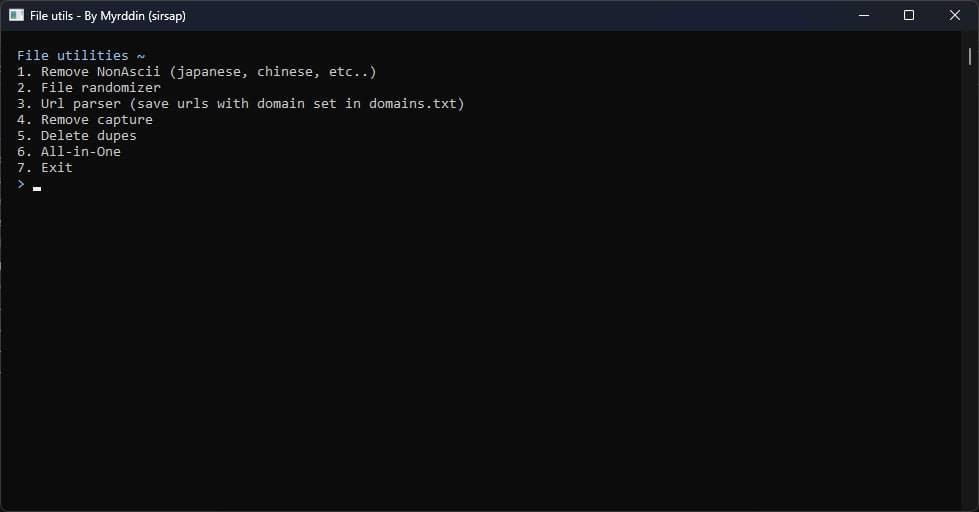This screenshot has height=512, width=979.
Task: Select the 'Remove NonAscii' option line
Action: coord(196,72)
